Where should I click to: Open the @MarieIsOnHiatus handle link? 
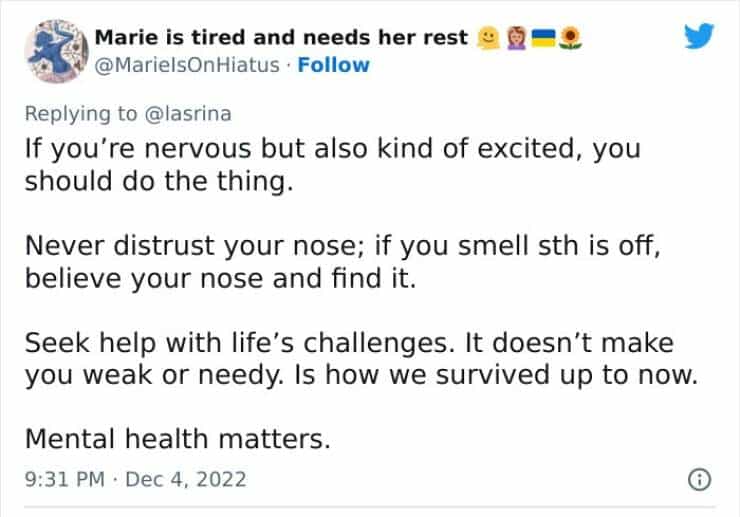pos(186,65)
